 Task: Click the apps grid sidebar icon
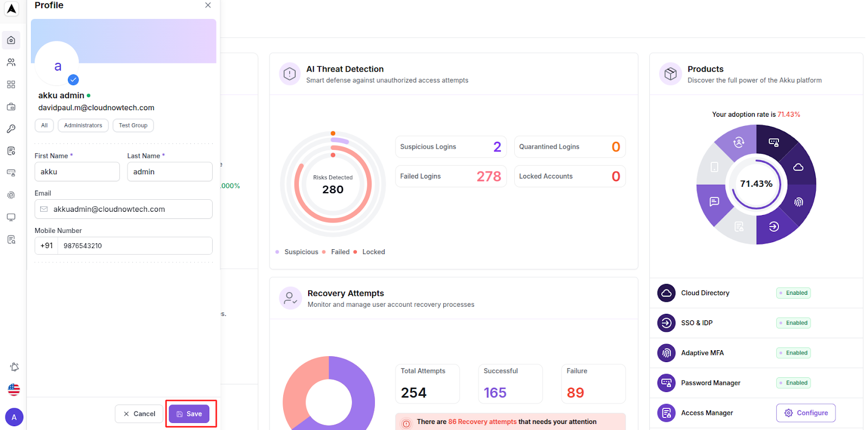click(11, 85)
